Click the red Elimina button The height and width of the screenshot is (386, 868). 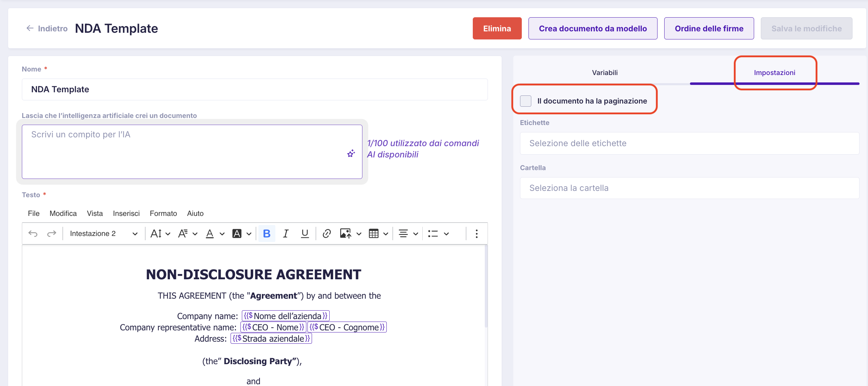click(497, 29)
